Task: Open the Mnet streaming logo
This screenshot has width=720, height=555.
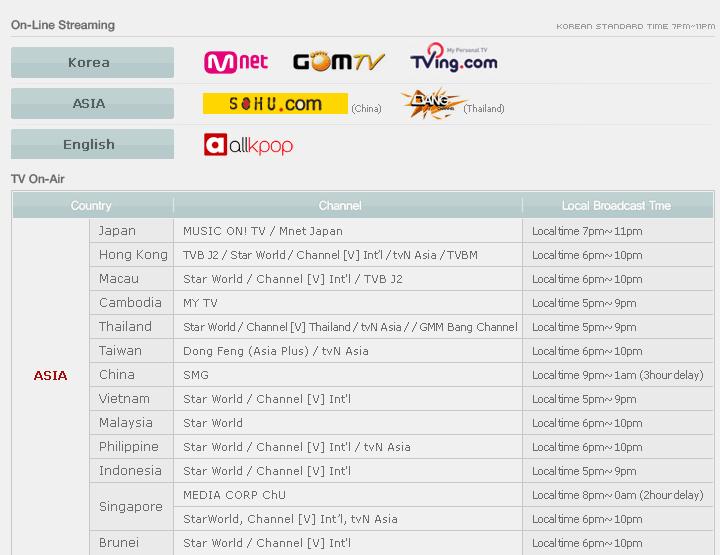Action: 236,62
